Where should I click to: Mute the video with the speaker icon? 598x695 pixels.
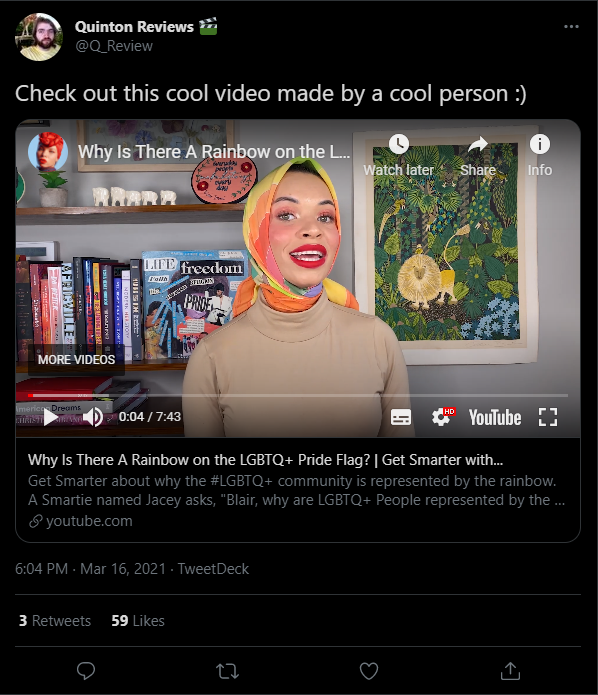[93, 417]
